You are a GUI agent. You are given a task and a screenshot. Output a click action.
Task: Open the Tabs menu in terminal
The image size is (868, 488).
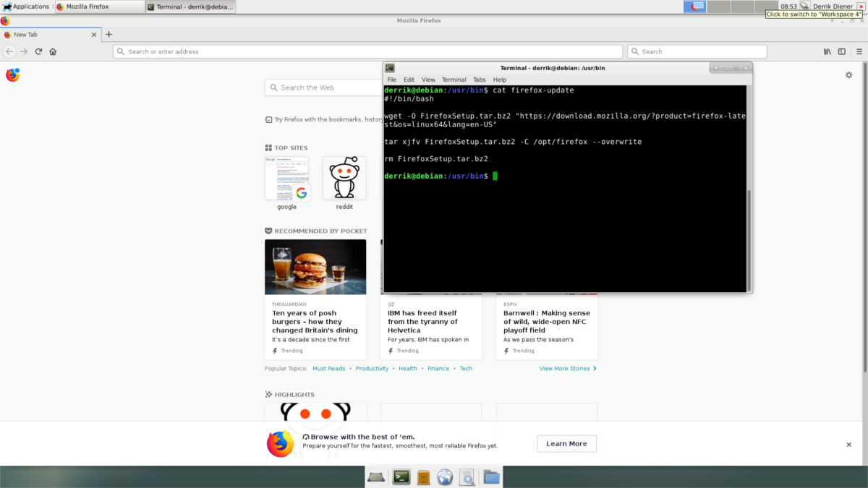coord(479,80)
